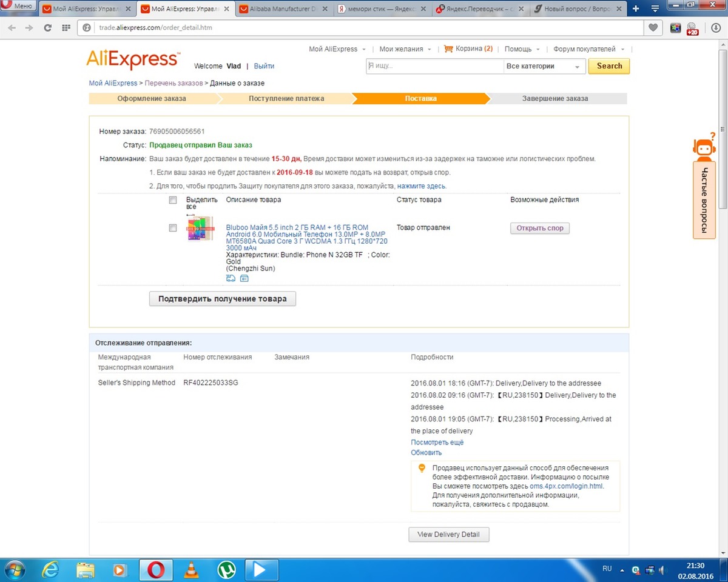Click the yellow Search button
Screen dimensions: 728x582
pyautogui.click(x=609, y=66)
